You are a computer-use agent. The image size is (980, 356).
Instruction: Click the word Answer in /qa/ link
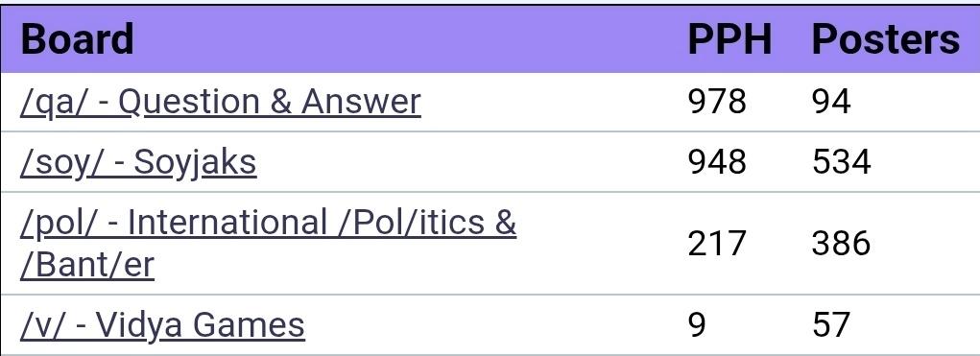tap(361, 102)
